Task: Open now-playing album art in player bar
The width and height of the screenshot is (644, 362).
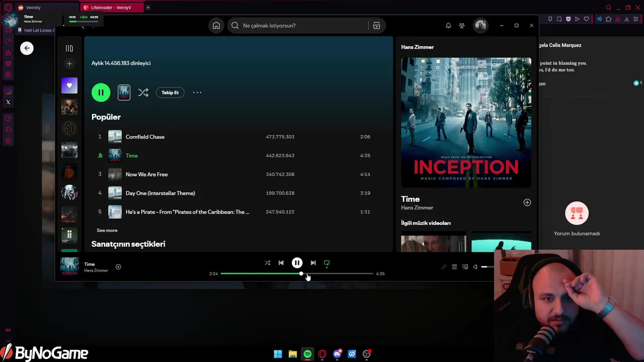Action: 69,267
